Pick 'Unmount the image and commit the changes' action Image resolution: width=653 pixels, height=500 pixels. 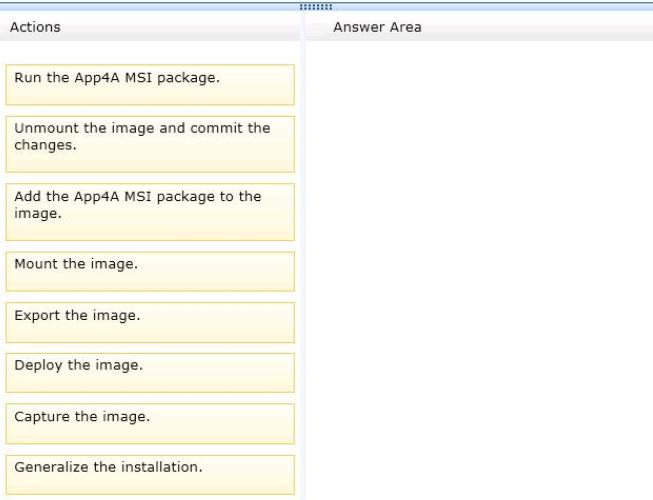(150, 144)
